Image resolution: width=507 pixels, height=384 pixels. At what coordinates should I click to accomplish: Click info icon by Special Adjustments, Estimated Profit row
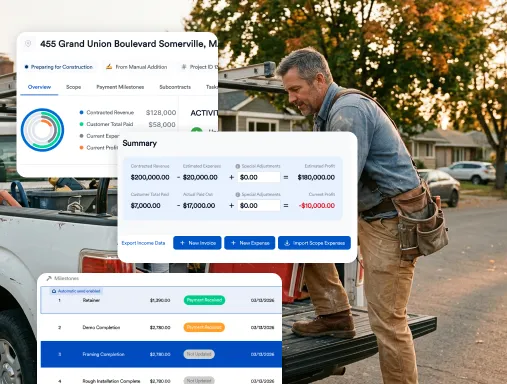pyautogui.click(x=238, y=166)
